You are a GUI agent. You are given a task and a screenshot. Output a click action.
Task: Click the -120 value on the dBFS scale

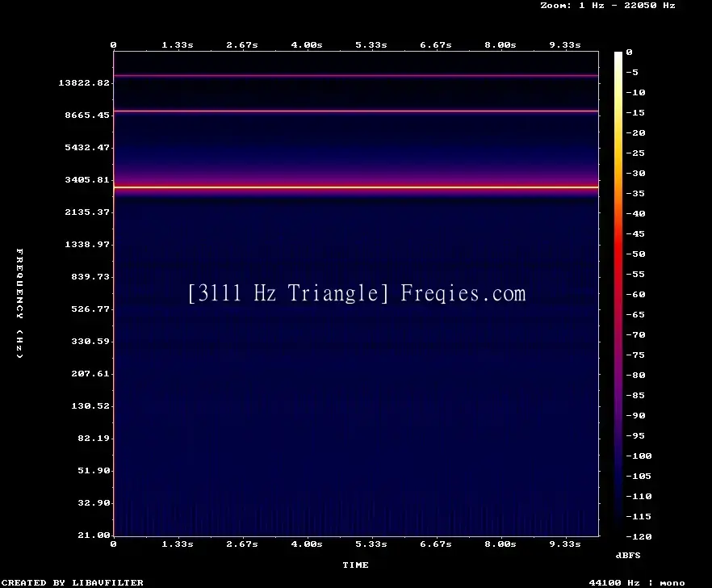pyautogui.click(x=639, y=536)
